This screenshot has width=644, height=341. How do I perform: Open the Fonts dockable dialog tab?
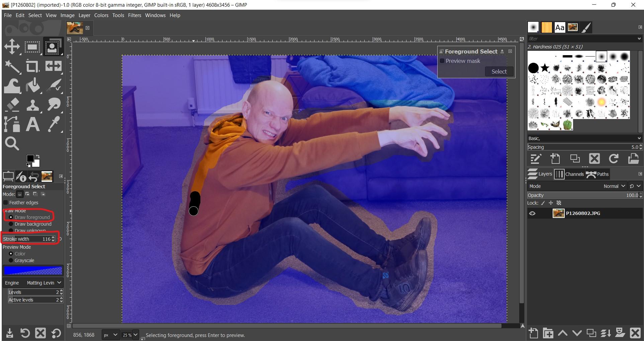click(559, 27)
